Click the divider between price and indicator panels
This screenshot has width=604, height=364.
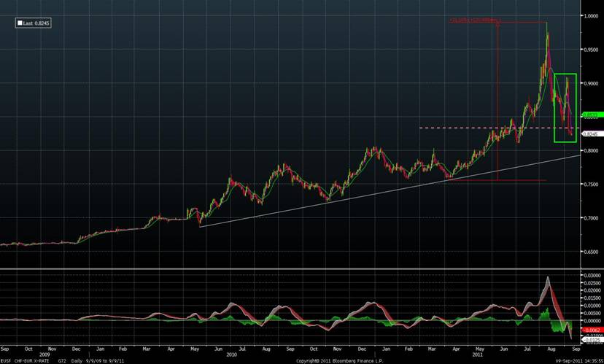[x=292, y=268]
